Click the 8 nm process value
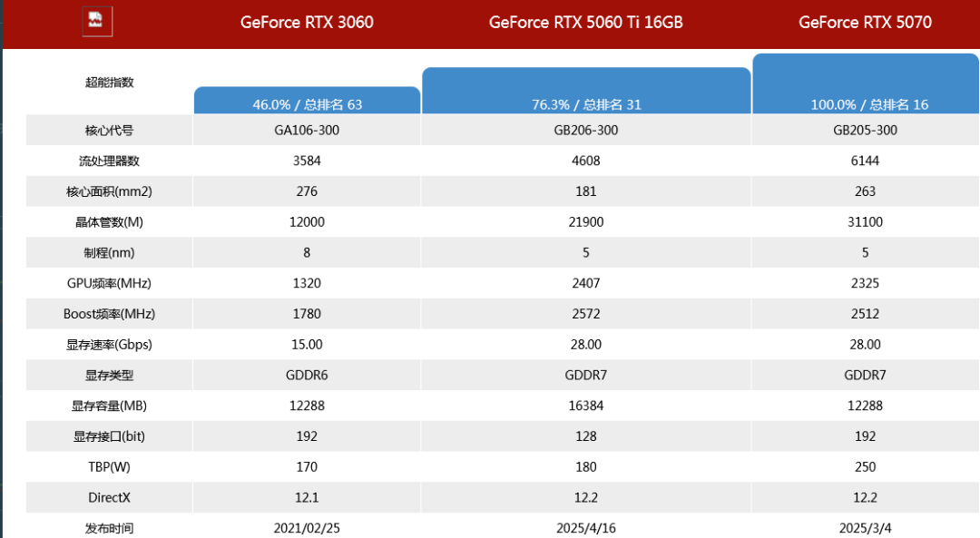The width and height of the screenshot is (980, 538). click(307, 252)
